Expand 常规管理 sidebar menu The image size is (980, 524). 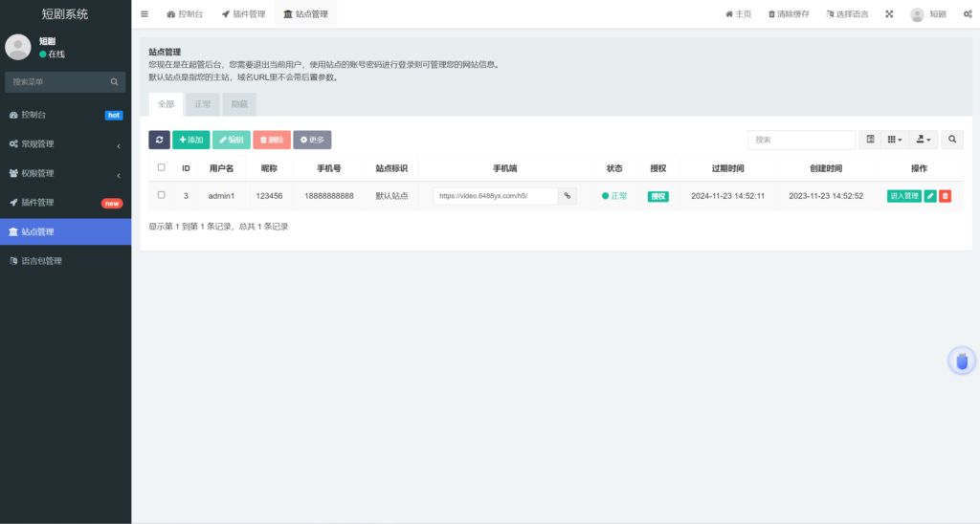(66, 144)
